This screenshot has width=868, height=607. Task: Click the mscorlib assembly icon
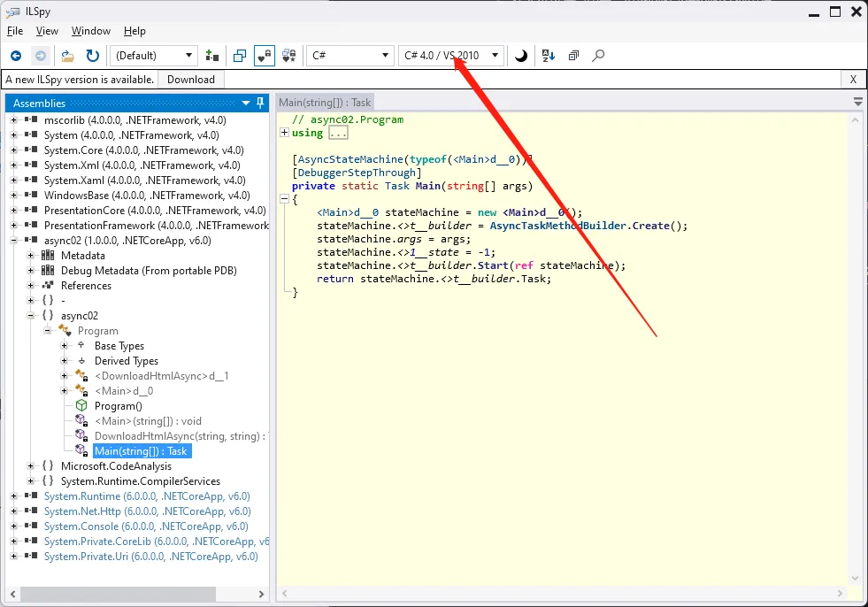point(31,119)
